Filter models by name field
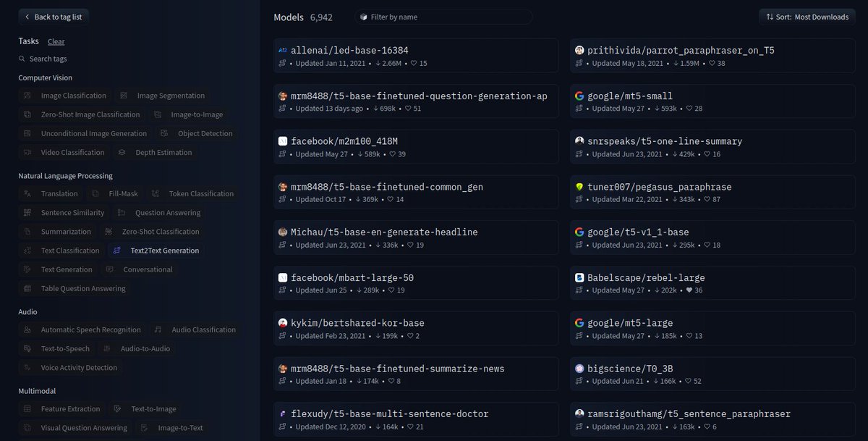Image resolution: width=868 pixels, height=441 pixels. point(443,17)
